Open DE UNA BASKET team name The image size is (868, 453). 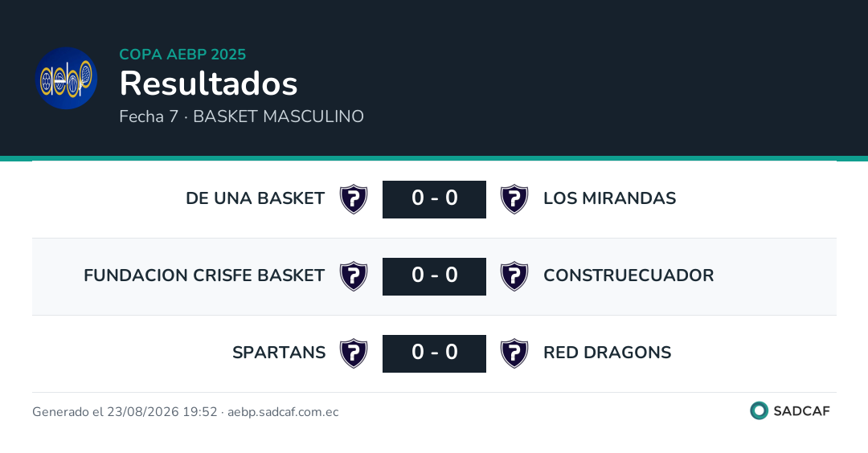pyautogui.click(x=256, y=198)
